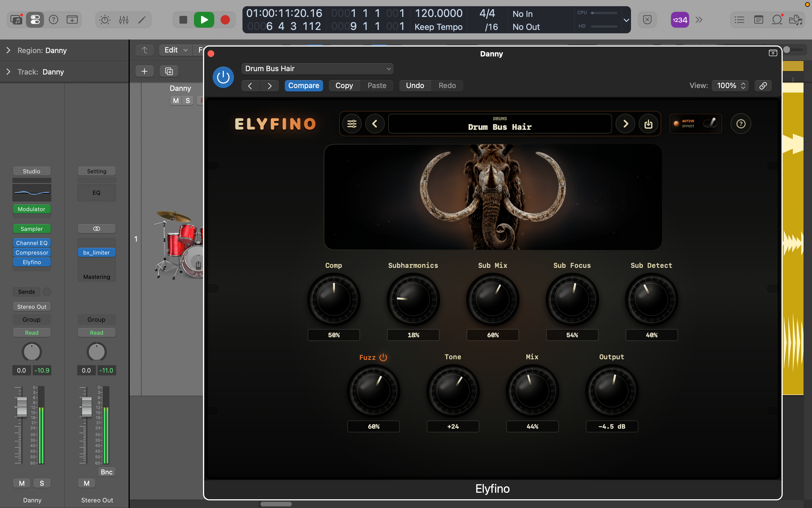Screen dimensions: 812x508
Task: Open the Drum Bus Hair preset dropdown
Action: click(x=317, y=69)
